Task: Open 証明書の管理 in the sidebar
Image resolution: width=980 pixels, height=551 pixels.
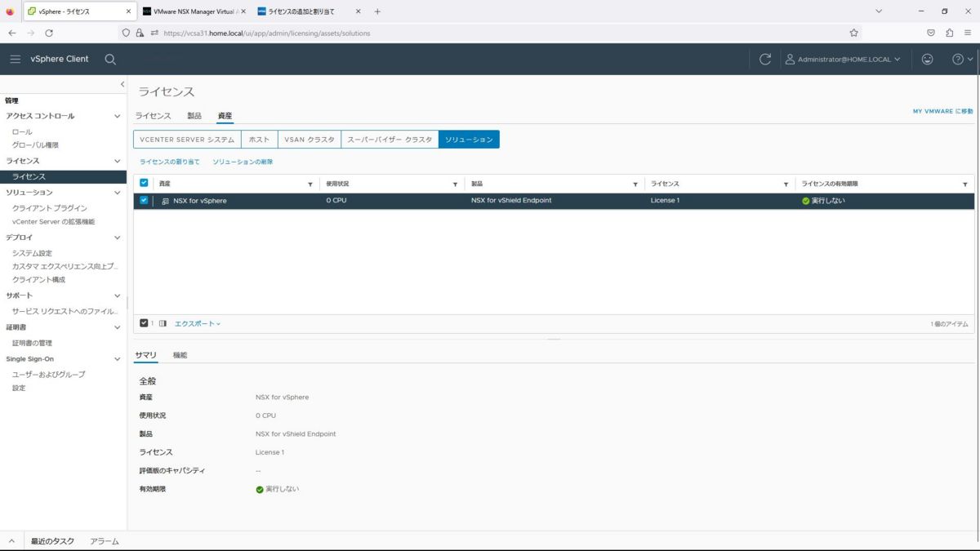Action: point(32,343)
